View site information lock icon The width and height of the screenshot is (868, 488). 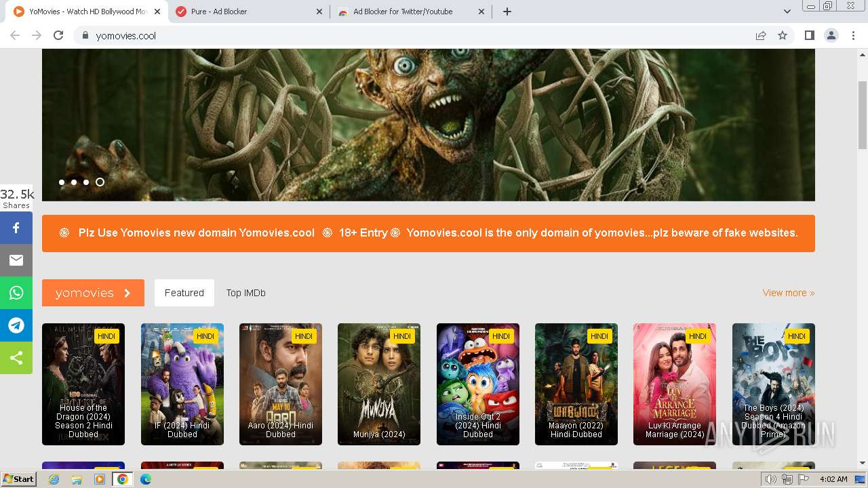pyautogui.click(x=85, y=35)
